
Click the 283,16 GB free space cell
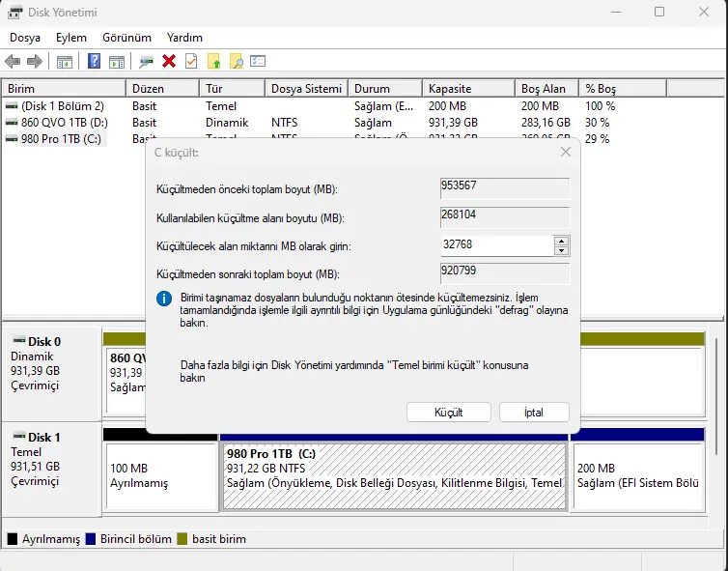546,123
